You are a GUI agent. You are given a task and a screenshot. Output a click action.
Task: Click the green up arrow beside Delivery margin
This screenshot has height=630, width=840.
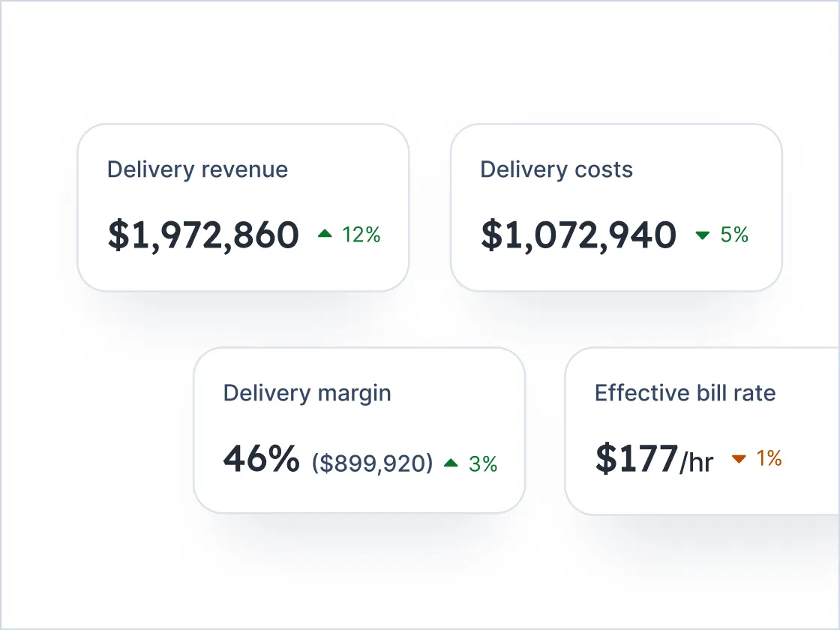click(x=451, y=464)
